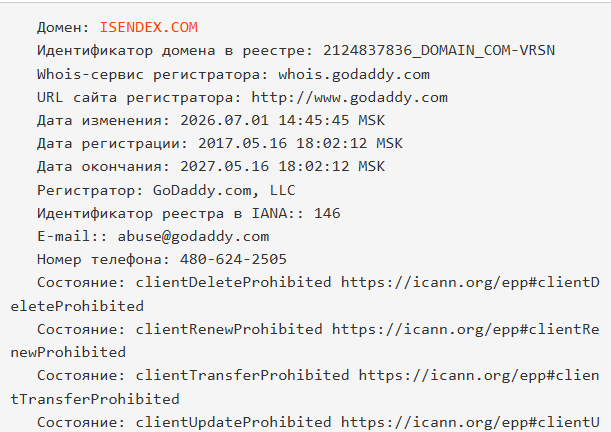The image size is (611, 432).
Task: Click the clientTransferProhibited status text
Action: pos(242,376)
